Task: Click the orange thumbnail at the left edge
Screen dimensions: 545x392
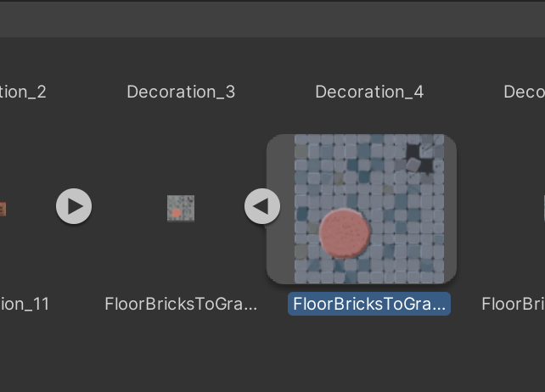Action: [3, 209]
